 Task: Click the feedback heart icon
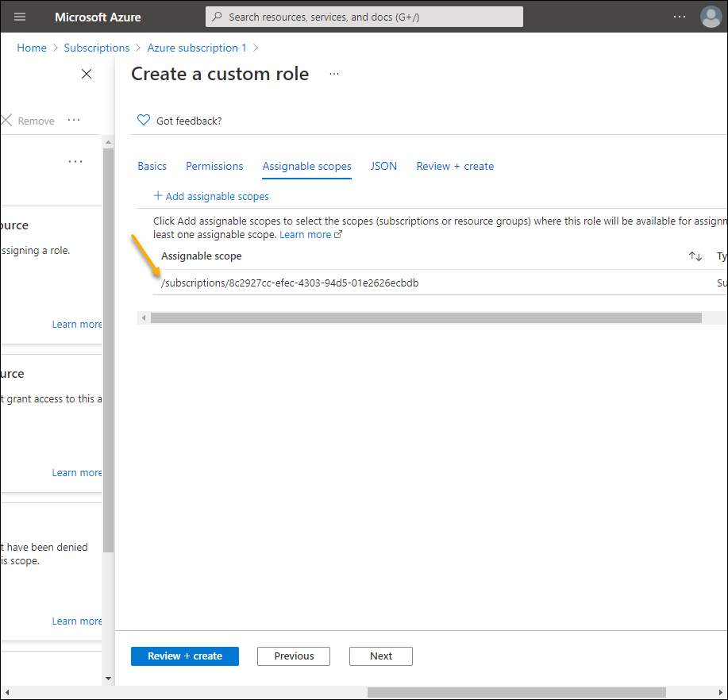pos(144,121)
